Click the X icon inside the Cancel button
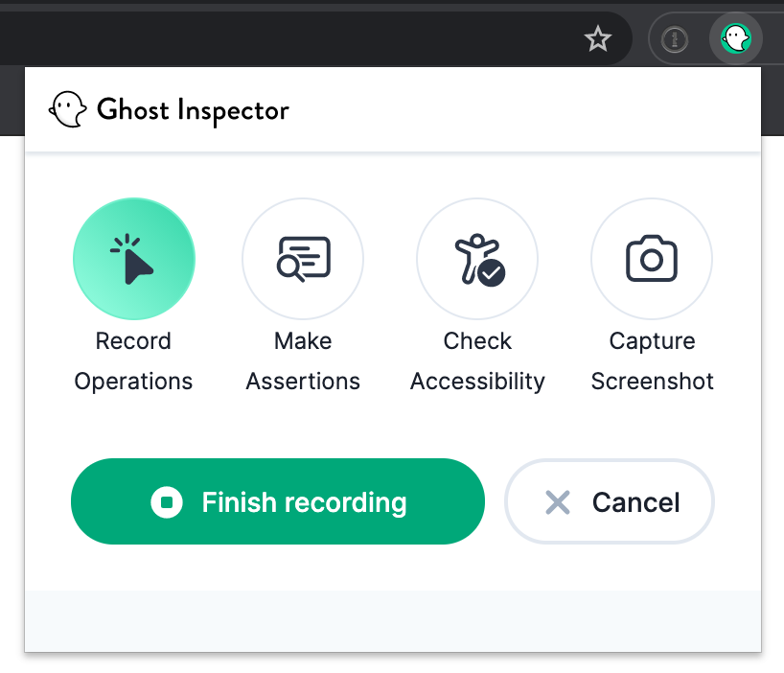The height and width of the screenshot is (673, 784). 558,501
